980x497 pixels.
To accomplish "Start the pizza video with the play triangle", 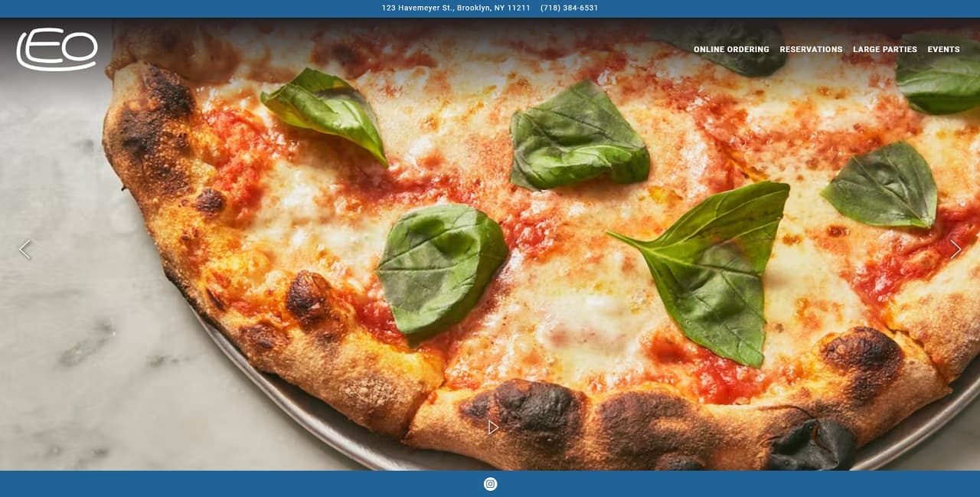I will click(x=492, y=427).
